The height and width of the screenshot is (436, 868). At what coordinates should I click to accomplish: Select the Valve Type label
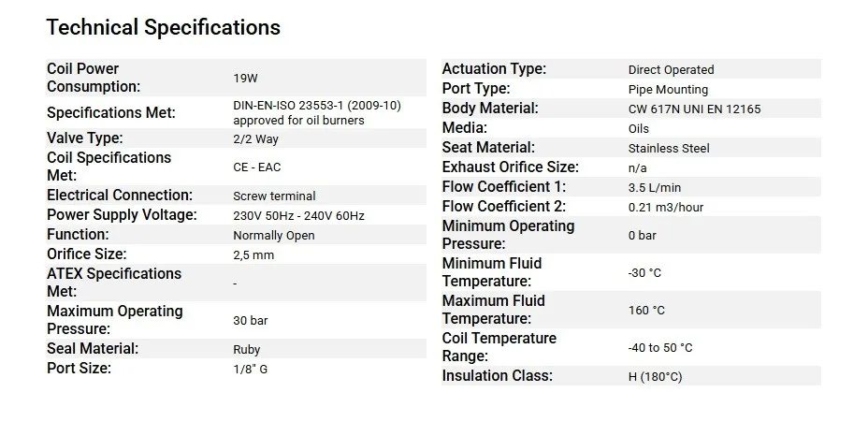point(85,138)
